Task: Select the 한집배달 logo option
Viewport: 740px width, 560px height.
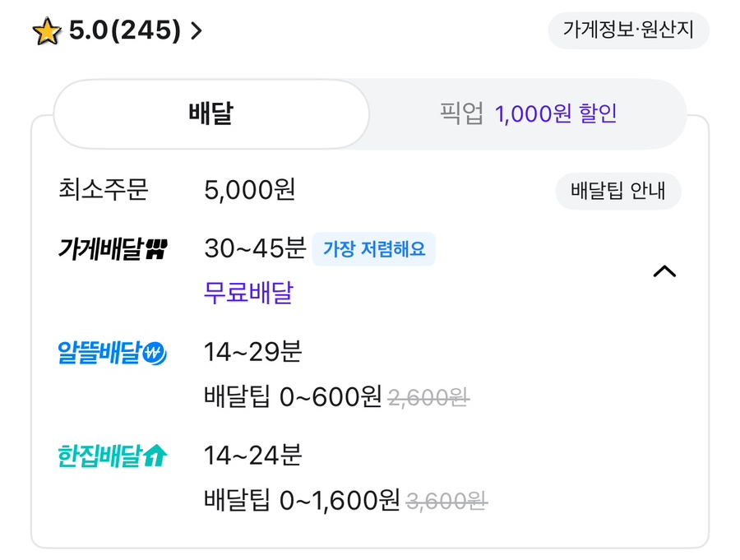Action: pos(100,456)
